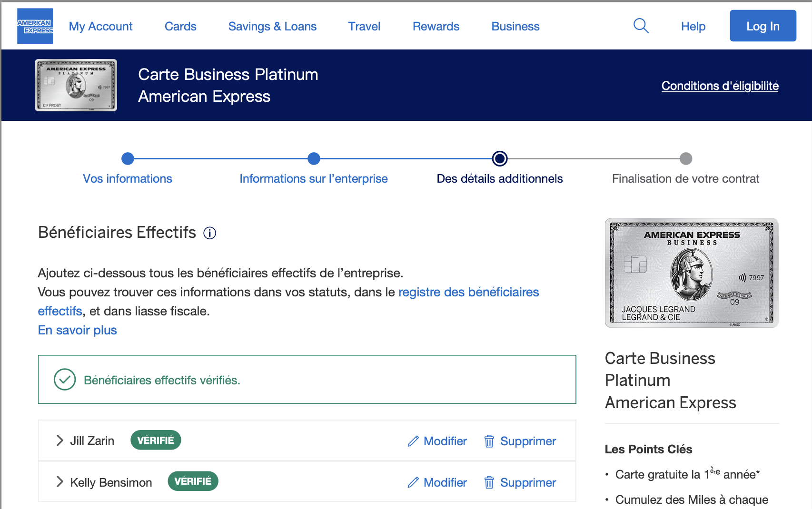Open the search magnifier icon

pos(641,26)
